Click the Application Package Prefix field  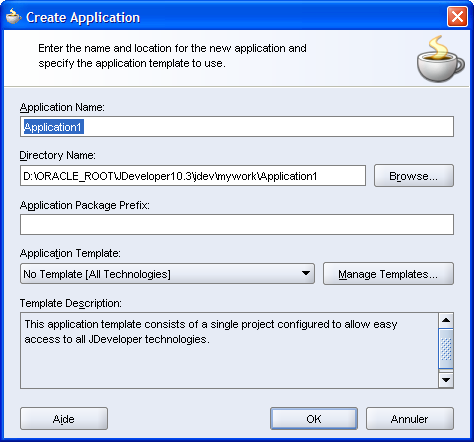237,225
